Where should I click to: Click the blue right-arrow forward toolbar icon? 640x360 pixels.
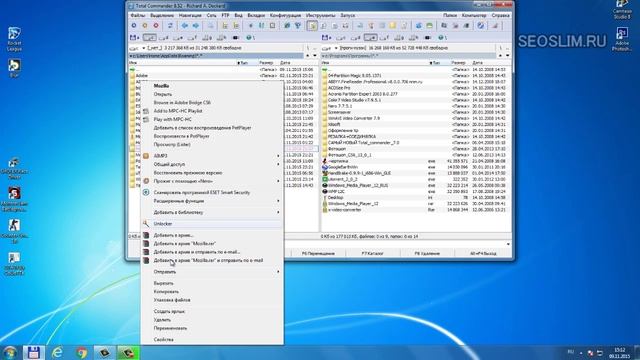[196, 26]
